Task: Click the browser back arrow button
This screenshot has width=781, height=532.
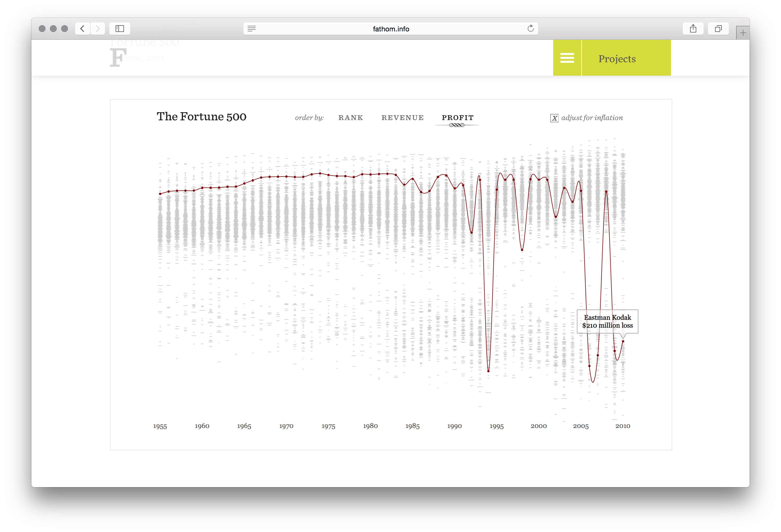Action: [x=82, y=29]
